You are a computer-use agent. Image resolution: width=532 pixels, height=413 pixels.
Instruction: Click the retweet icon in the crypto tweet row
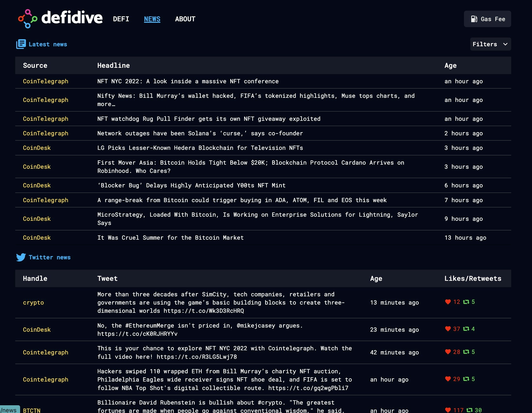pos(466,302)
